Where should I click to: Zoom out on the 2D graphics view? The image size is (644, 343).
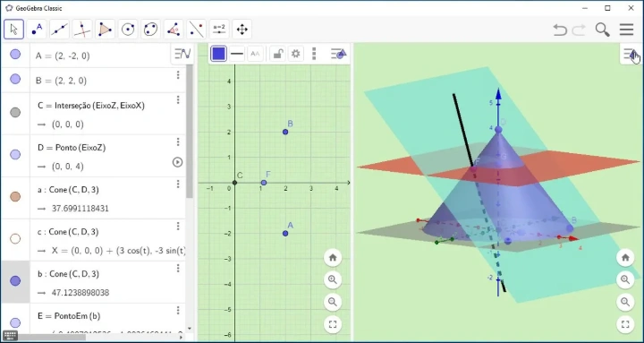pos(333,303)
